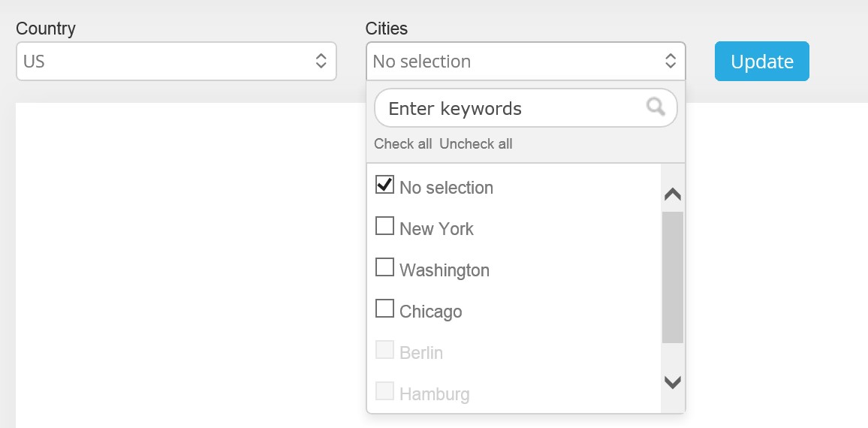
Task: Click the Check all link
Action: coord(403,144)
